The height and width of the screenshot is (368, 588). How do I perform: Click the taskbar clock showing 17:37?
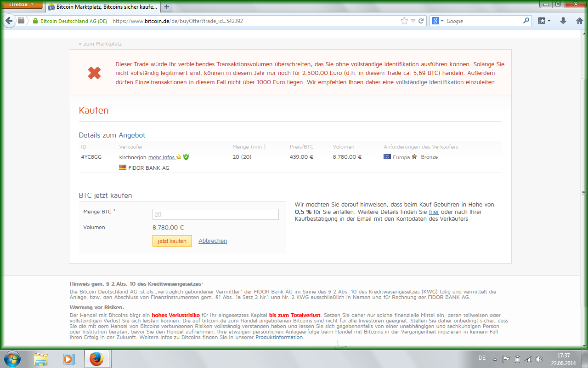pyautogui.click(x=563, y=359)
